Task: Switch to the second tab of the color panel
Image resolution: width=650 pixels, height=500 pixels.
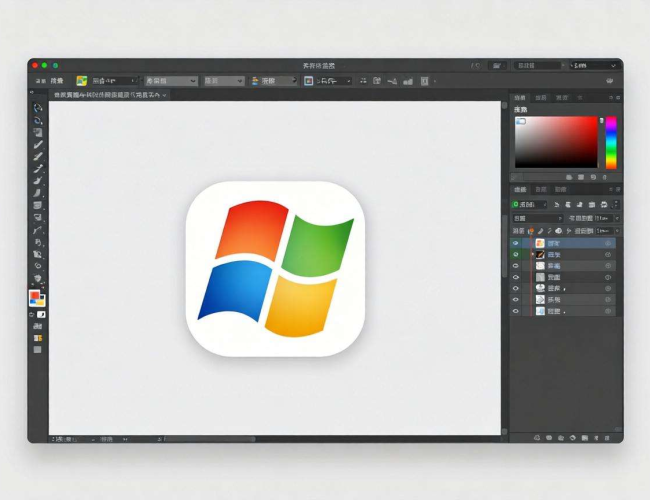Action: point(541,98)
